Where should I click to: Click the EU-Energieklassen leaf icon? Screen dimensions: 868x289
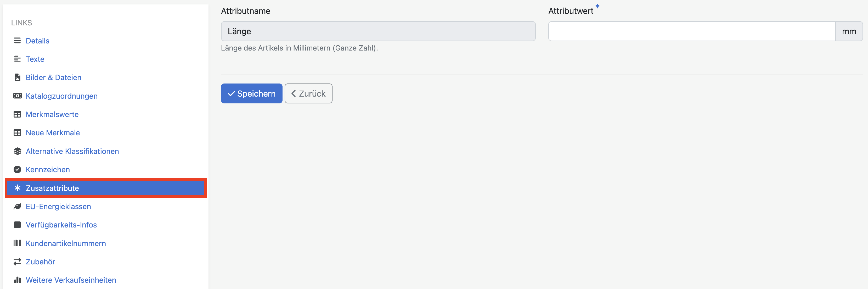pyautogui.click(x=17, y=206)
